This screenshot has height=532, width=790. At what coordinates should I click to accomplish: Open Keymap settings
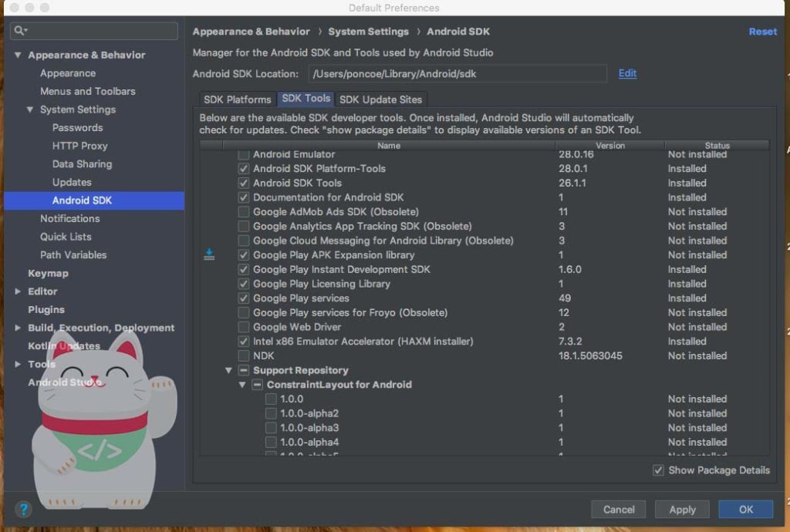pyautogui.click(x=49, y=273)
